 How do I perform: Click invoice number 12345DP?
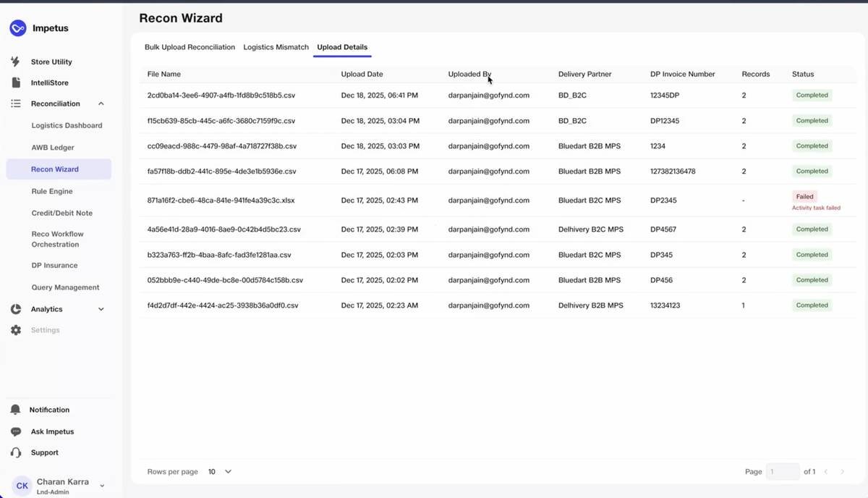coord(665,96)
